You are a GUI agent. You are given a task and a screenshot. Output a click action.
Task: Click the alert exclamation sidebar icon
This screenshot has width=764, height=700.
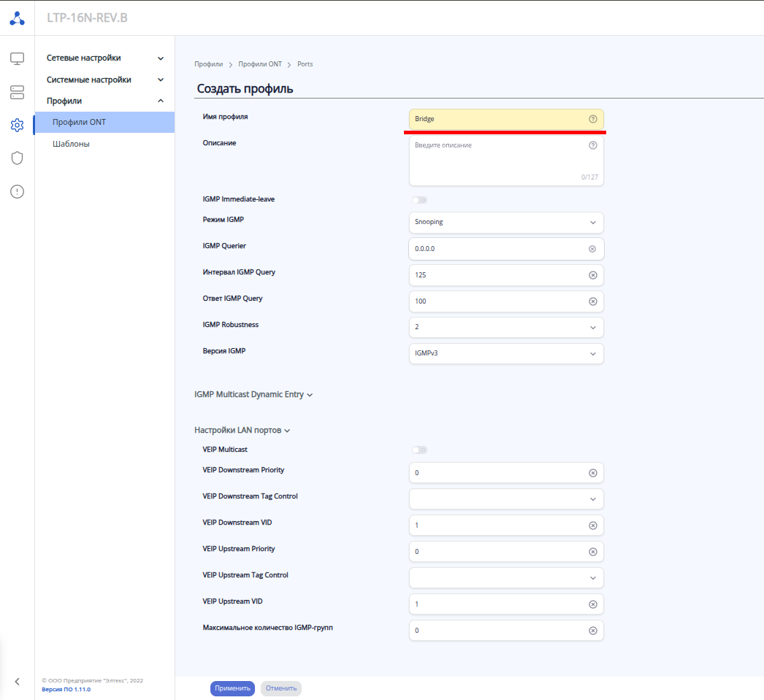(x=17, y=192)
